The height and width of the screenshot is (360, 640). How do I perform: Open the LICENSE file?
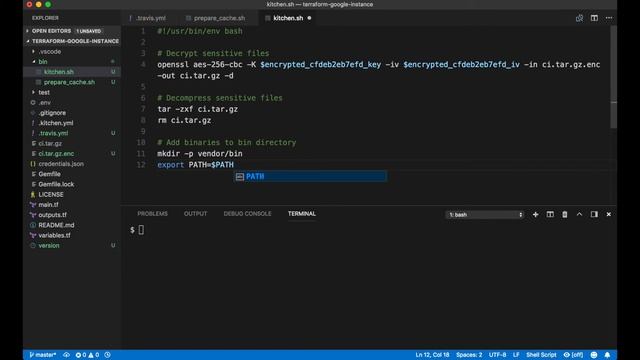[x=51, y=194]
